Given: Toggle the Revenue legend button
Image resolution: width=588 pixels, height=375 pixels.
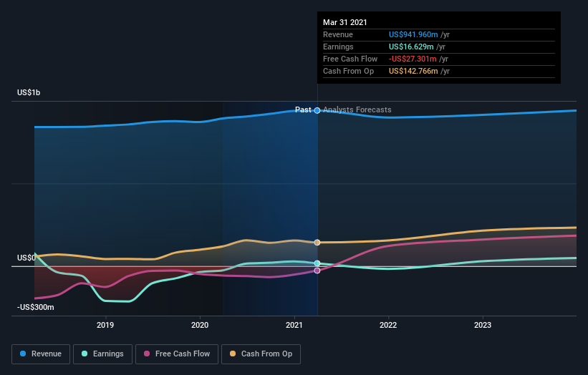Looking at the screenshot, I should tap(41, 354).
